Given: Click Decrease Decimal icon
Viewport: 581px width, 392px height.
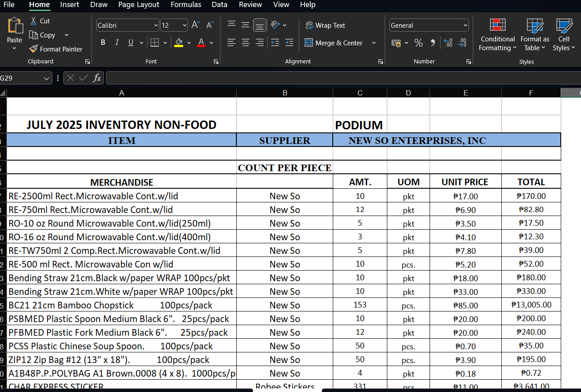Looking at the screenshot, I should [462, 43].
